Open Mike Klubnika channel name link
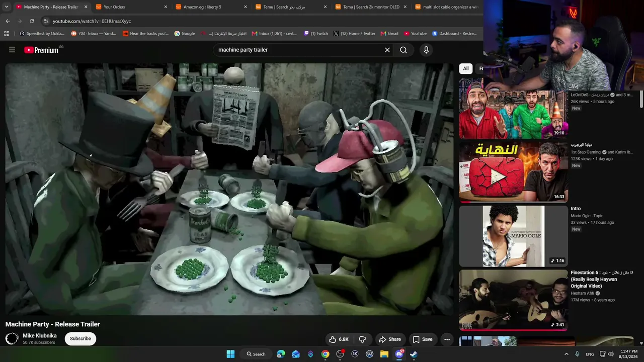The image size is (644, 362). click(40, 336)
